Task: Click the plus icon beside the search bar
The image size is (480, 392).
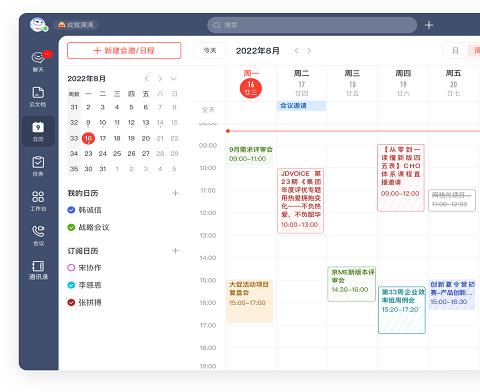Action: (x=429, y=25)
